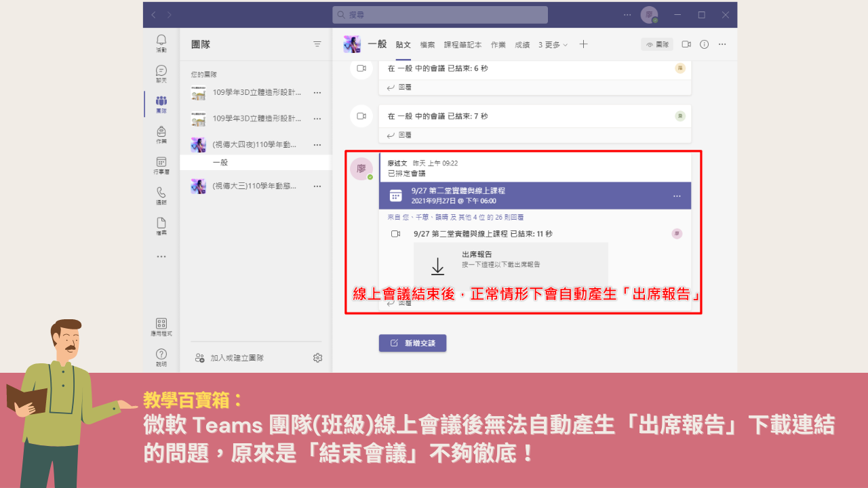
Task: Click the video camera Meet icon in the channel header
Action: (x=686, y=44)
